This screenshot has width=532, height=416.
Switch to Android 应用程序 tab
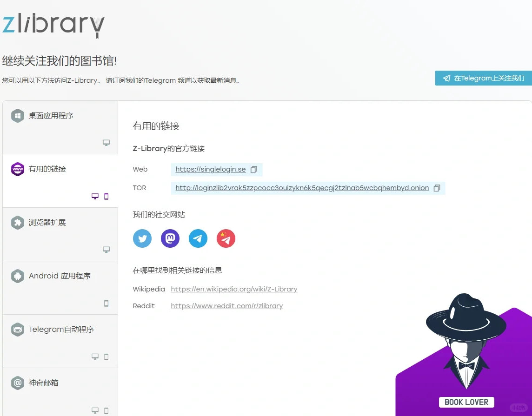(x=60, y=288)
